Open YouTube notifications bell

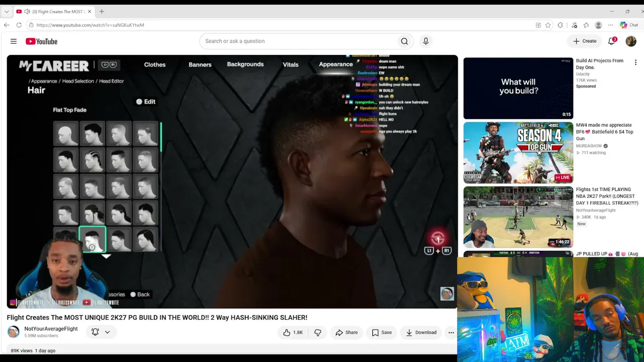(x=612, y=41)
